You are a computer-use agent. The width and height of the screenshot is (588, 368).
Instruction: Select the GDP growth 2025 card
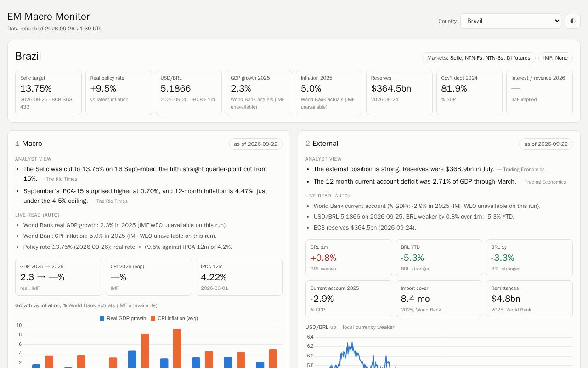[x=259, y=92]
